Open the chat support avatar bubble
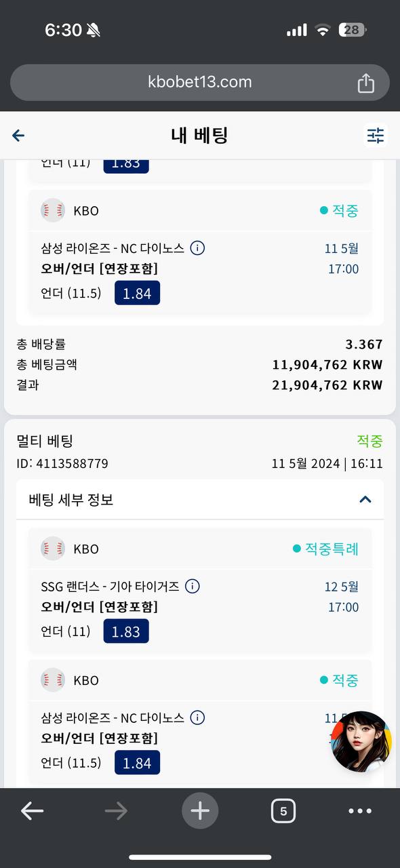 tap(361, 741)
